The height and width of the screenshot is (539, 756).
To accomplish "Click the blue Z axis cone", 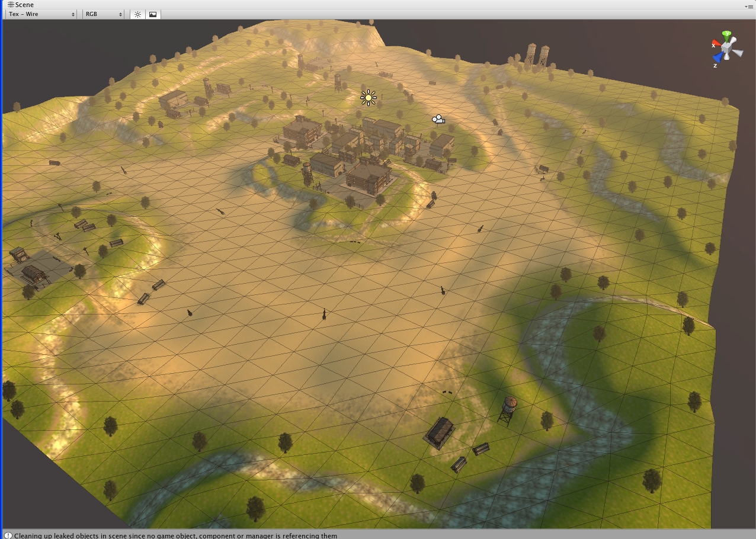I will click(718, 57).
